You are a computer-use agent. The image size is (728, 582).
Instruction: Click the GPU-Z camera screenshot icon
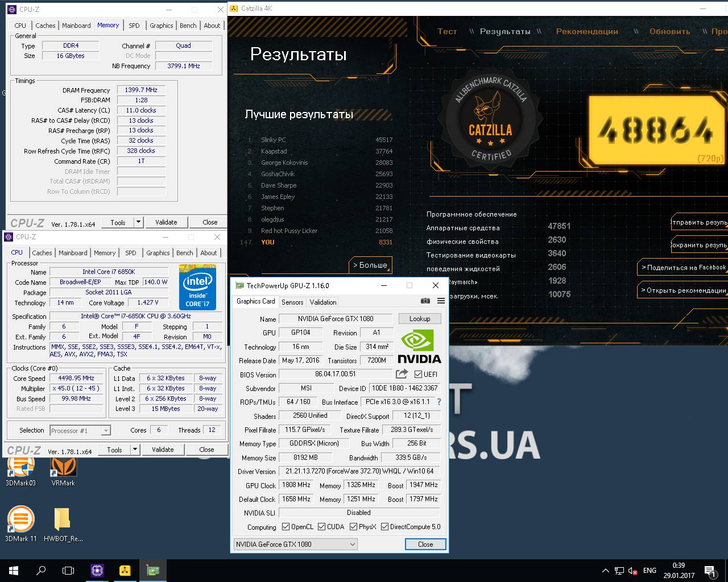pos(425,301)
